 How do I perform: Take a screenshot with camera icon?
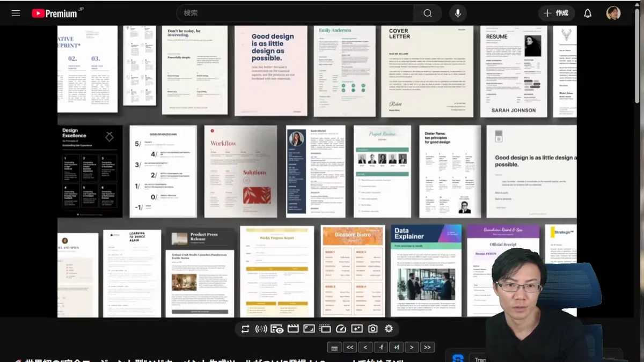click(x=373, y=329)
